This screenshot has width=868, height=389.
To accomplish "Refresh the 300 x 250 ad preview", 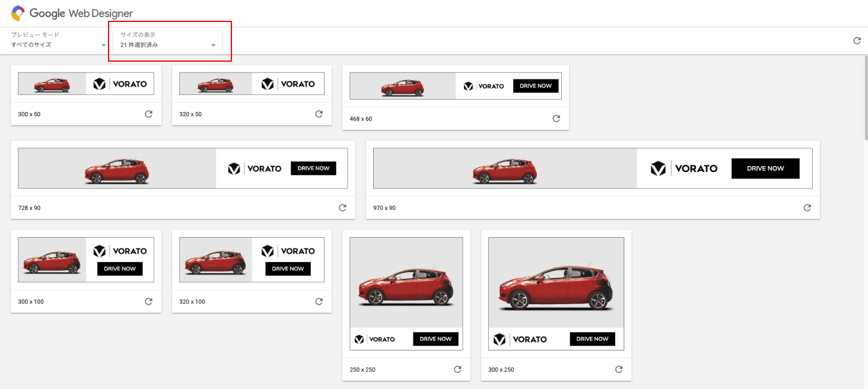I will click(619, 369).
